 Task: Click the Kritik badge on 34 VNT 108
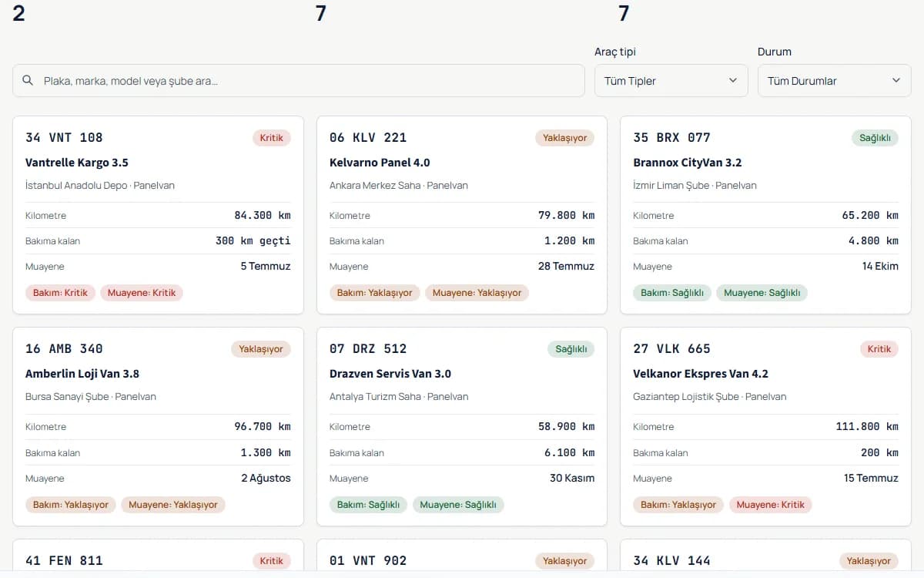coord(272,138)
